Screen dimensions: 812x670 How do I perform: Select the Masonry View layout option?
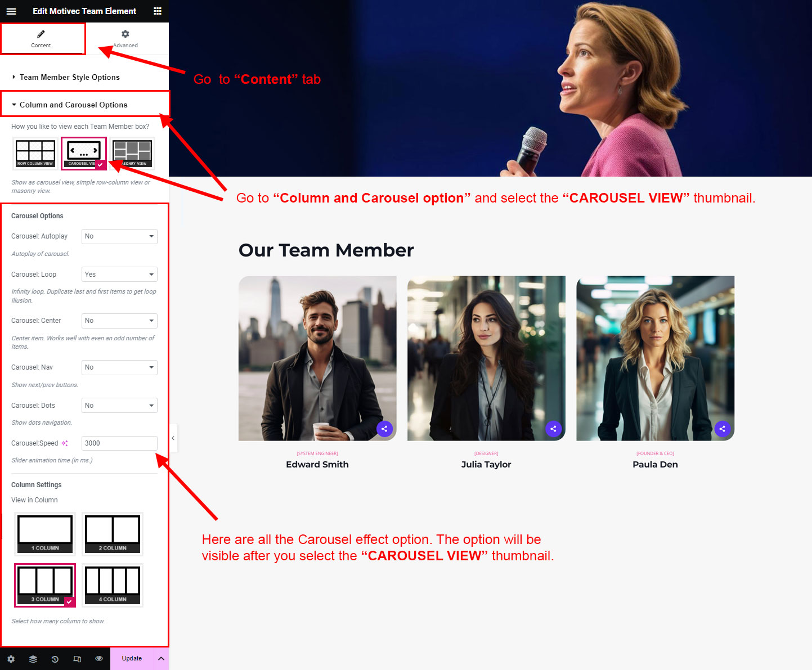(132, 153)
